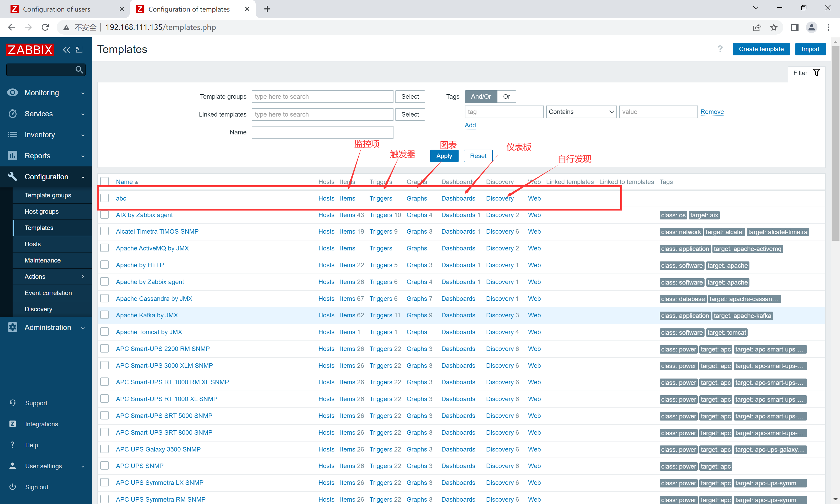
Task: Sort templates by Name column
Action: tap(127, 182)
